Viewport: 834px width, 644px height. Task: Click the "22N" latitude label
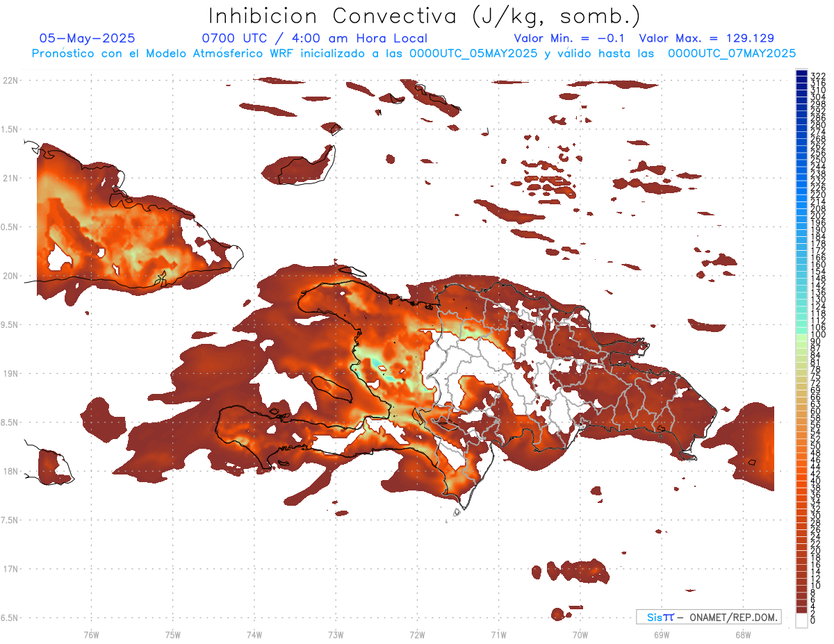coord(10,81)
